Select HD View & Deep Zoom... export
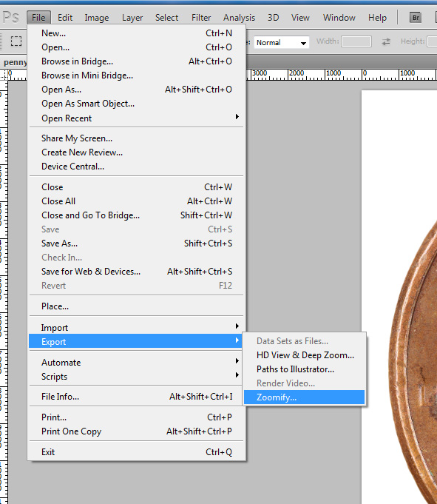The image size is (437, 504). 305,355
